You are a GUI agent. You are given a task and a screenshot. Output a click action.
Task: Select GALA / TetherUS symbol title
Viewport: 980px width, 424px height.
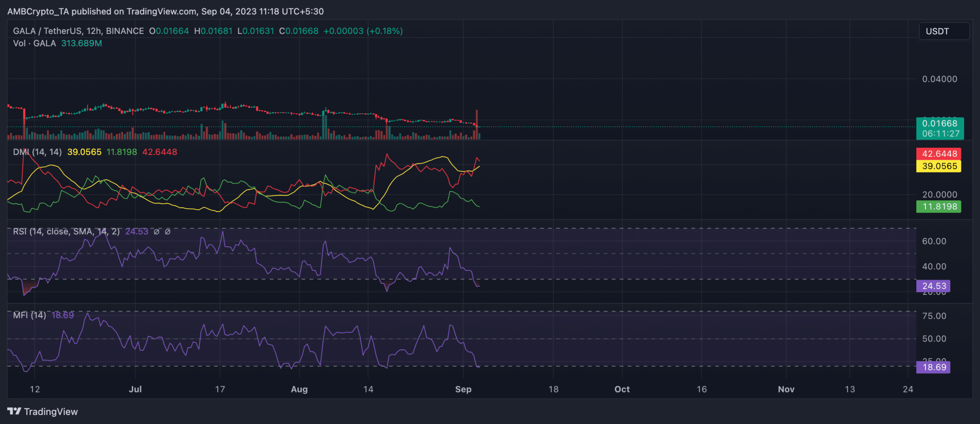coord(78,31)
